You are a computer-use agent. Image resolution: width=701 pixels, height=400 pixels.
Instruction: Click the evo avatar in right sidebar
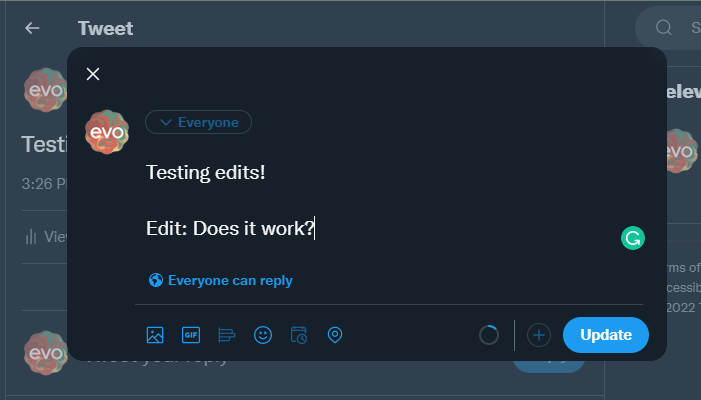(682, 150)
